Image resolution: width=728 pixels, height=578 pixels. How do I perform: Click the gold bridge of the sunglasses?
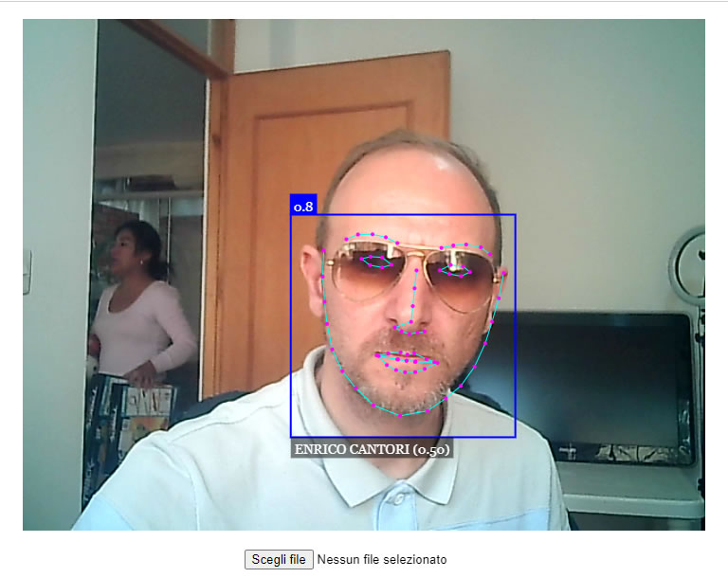click(x=419, y=252)
